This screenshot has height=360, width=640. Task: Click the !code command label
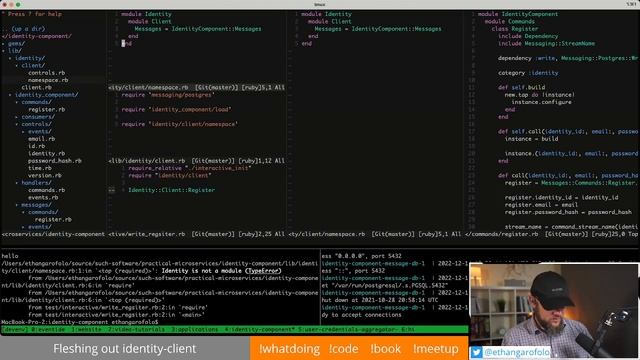(344, 349)
